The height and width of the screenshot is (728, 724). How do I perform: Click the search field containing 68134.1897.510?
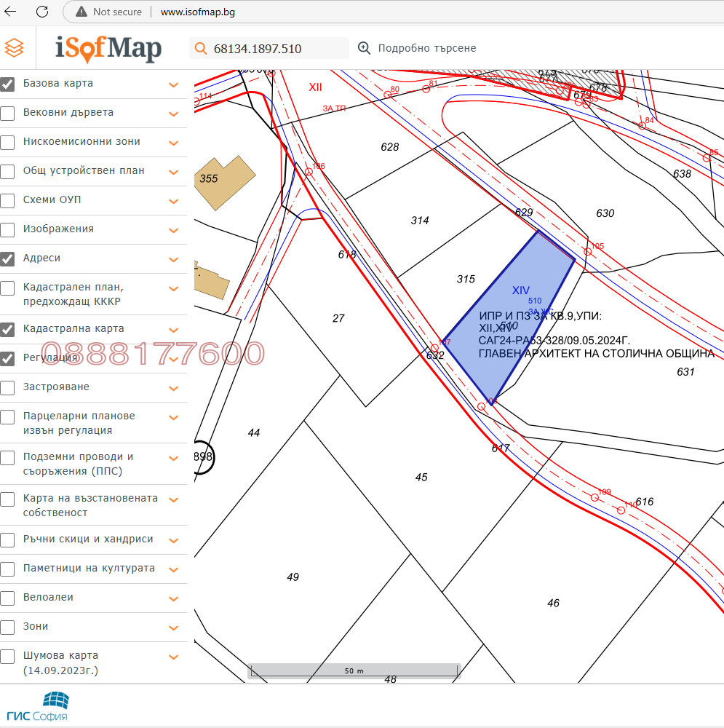(277, 49)
